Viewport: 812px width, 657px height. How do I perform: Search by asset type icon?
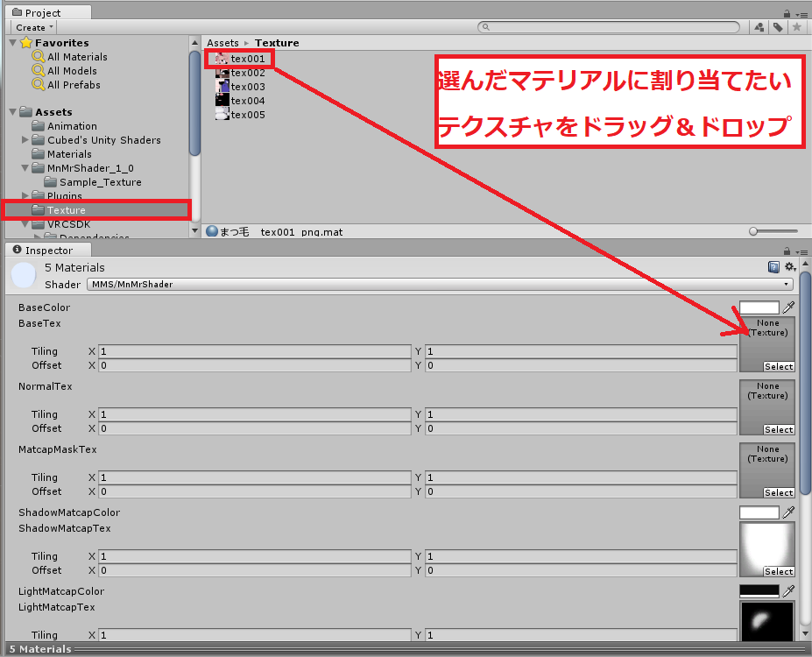click(x=759, y=27)
